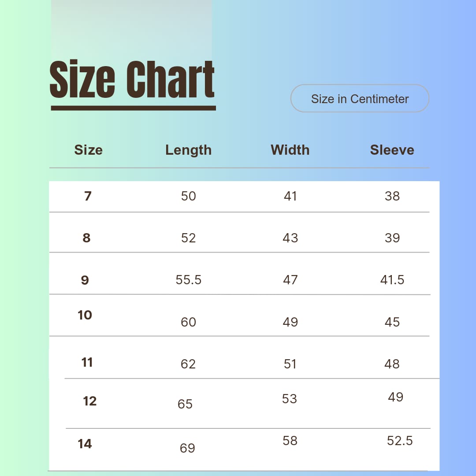Image resolution: width=476 pixels, height=476 pixels.
Task: Select the 58 width value
Action: point(290,441)
